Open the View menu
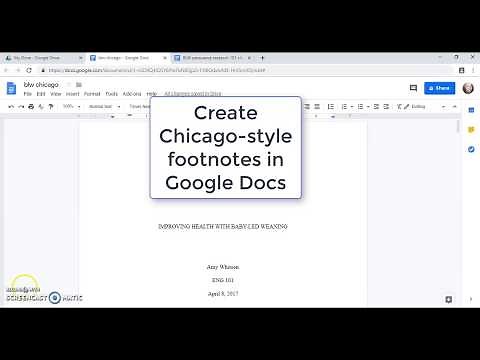Viewport: 480px width, 360px height. click(x=56, y=94)
